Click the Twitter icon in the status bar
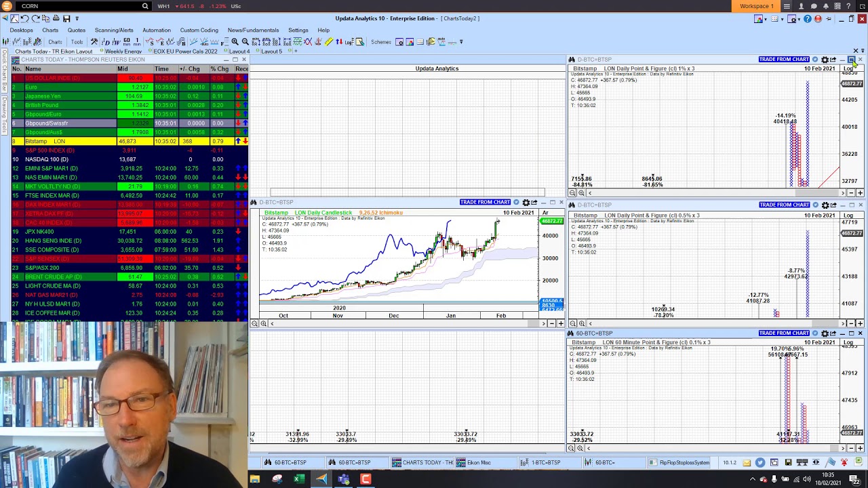 pyautogui.click(x=760, y=462)
